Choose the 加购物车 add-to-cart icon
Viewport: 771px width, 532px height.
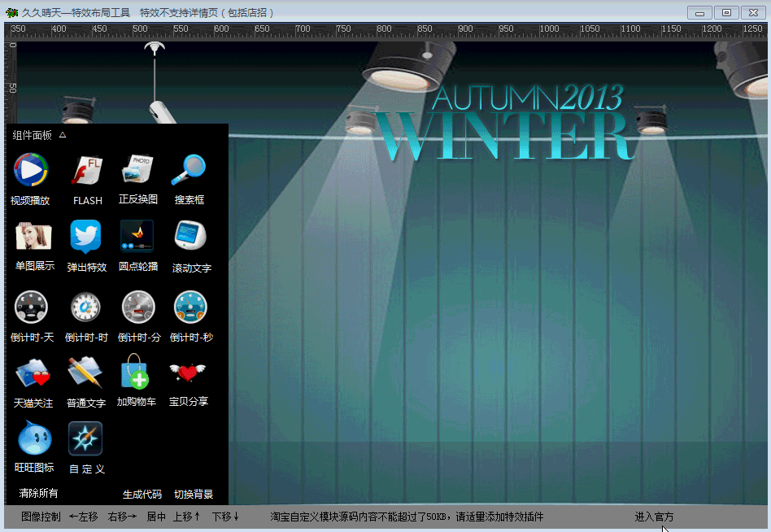[x=136, y=373]
